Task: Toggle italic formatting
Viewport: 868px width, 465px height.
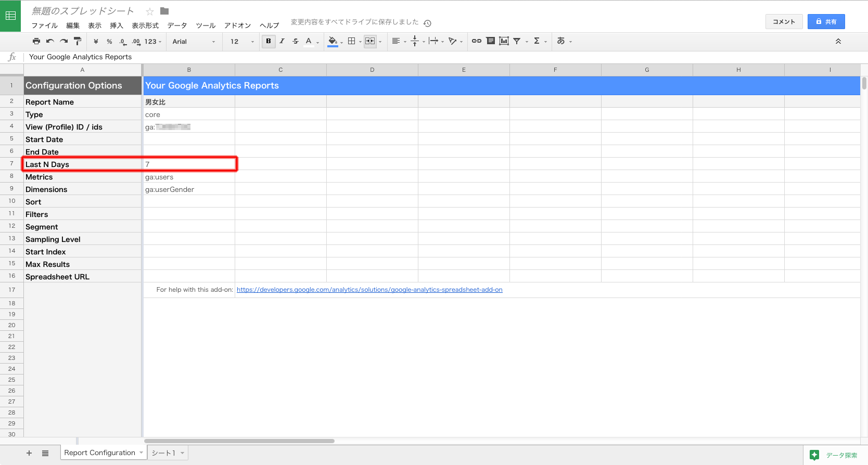Action: (282, 41)
